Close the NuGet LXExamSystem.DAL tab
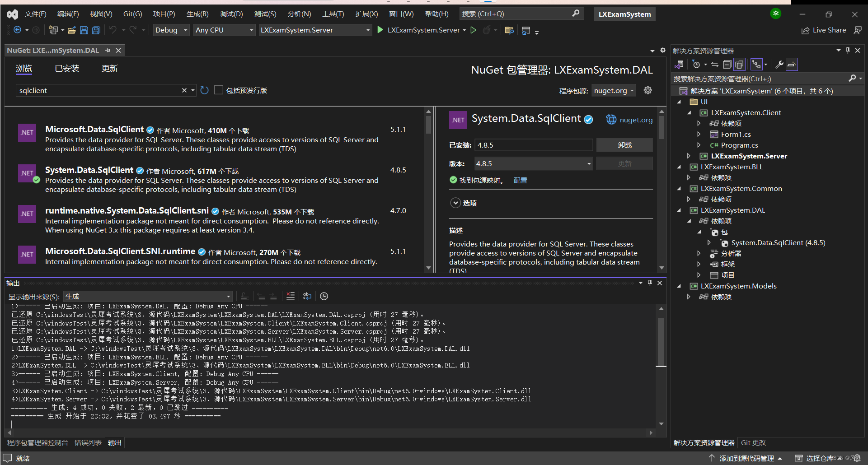 pyautogui.click(x=118, y=51)
